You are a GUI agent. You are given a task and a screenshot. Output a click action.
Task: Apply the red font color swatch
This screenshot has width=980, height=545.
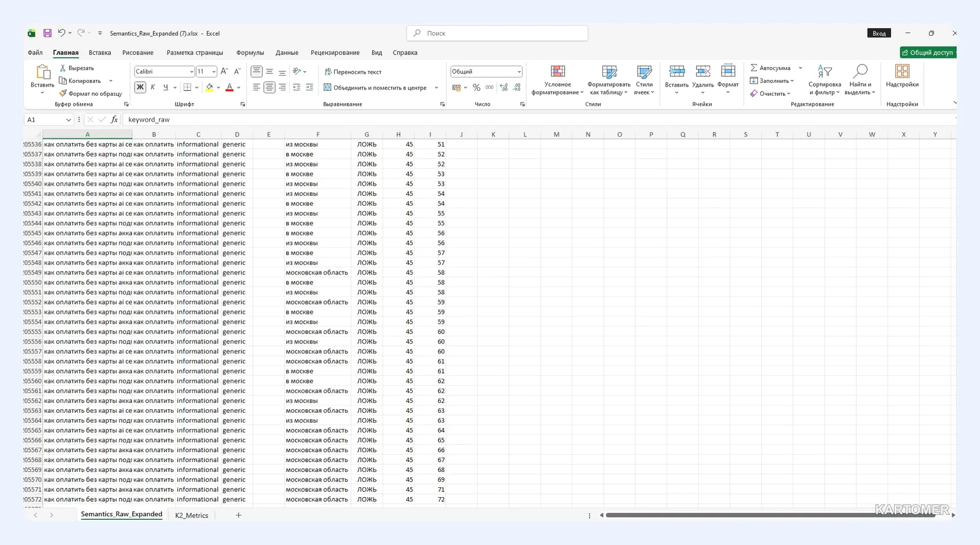tap(230, 87)
